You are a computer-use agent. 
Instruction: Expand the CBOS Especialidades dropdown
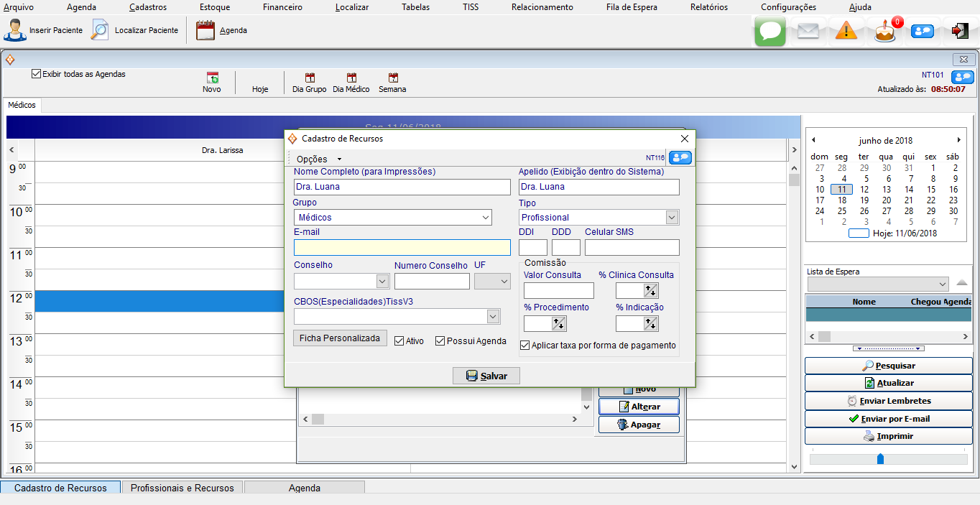pyautogui.click(x=493, y=317)
